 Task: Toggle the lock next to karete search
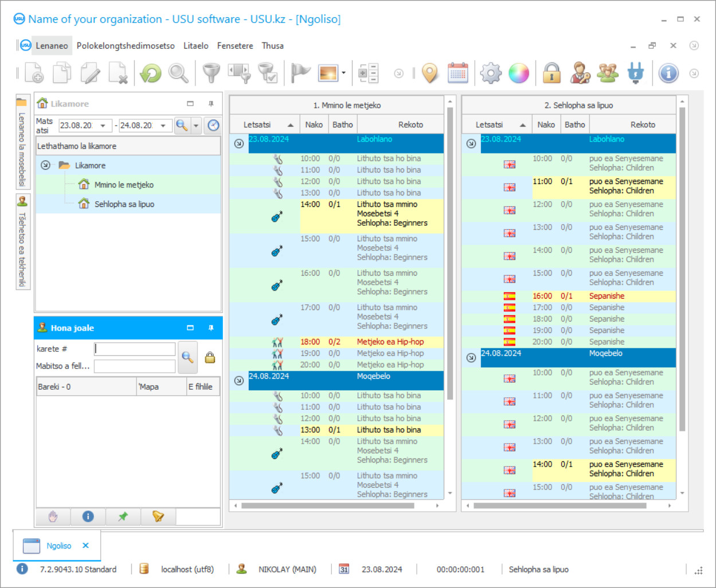point(210,358)
